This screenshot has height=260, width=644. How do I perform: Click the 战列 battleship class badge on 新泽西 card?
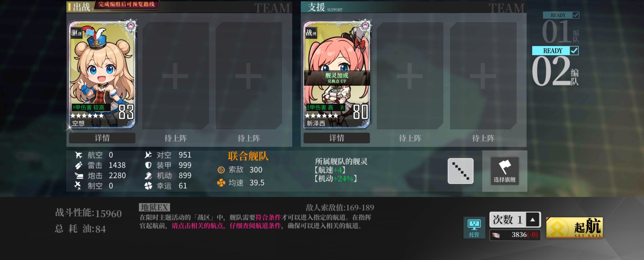[x=311, y=33]
